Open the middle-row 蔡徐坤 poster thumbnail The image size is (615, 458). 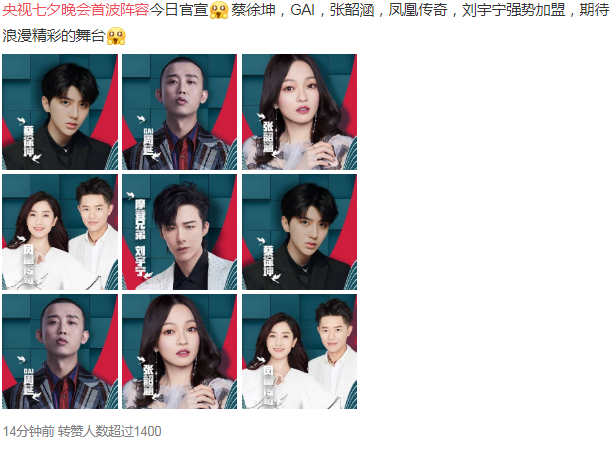pos(300,232)
